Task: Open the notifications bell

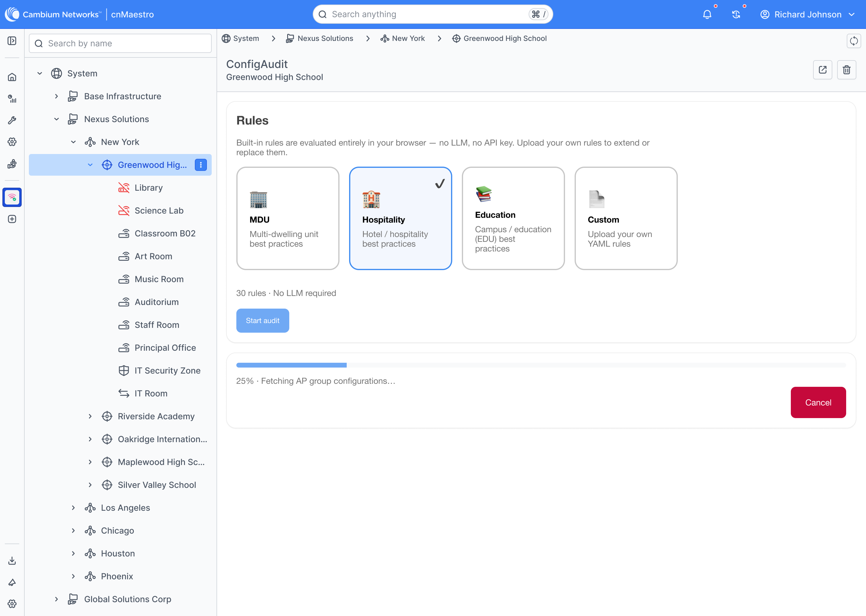Action: coord(707,14)
